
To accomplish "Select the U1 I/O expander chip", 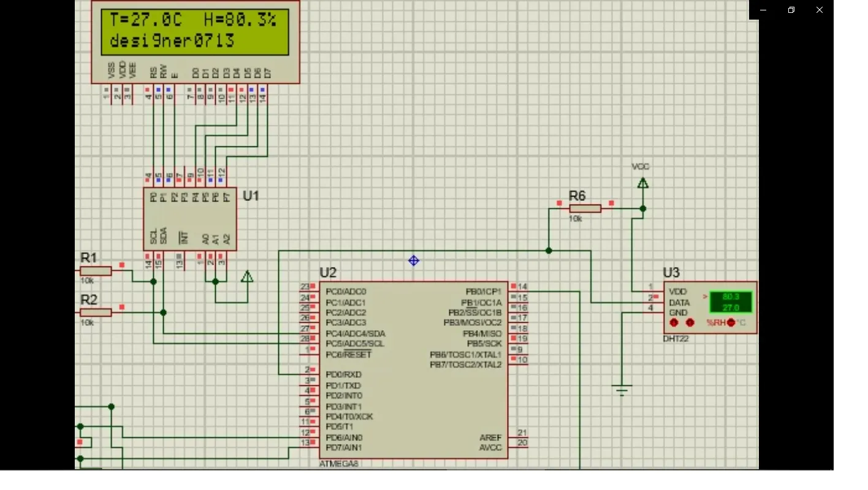I will (190, 219).
